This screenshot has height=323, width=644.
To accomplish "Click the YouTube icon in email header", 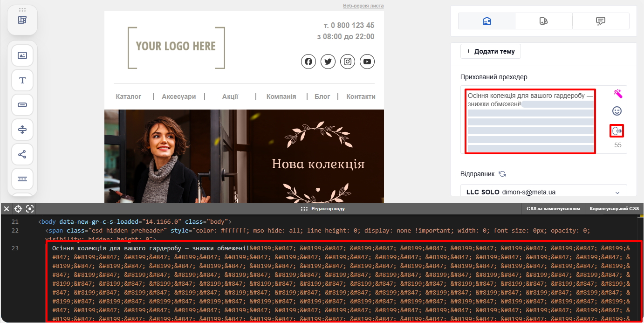I will pyautogui.click(x=367, y=62).
